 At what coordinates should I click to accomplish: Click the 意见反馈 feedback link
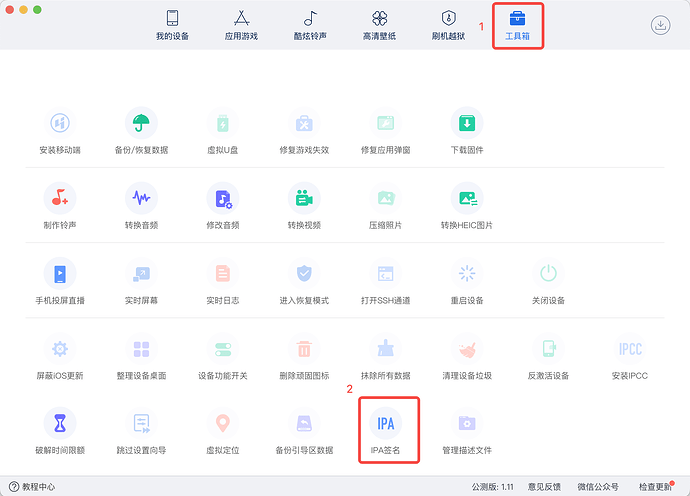[544, 487]
